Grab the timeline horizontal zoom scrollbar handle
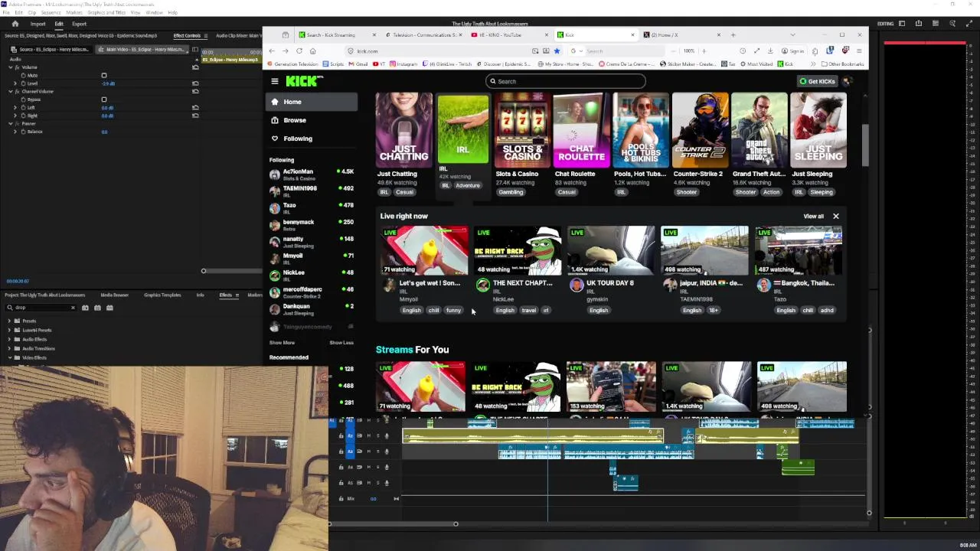 [456, 524]
